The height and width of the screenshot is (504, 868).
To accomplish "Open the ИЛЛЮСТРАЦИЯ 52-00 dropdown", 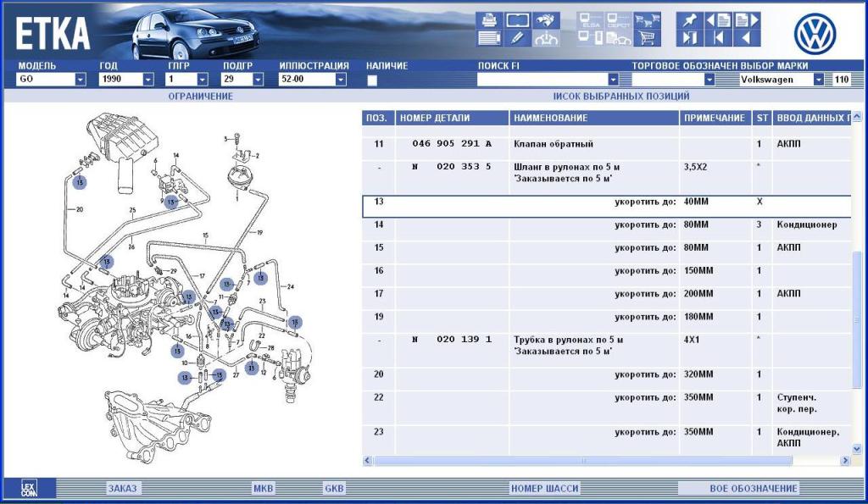I will click(341, 80).
